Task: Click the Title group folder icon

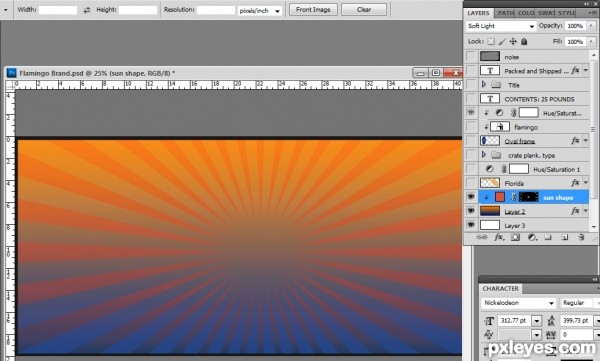Action: [x=496, y=85]
